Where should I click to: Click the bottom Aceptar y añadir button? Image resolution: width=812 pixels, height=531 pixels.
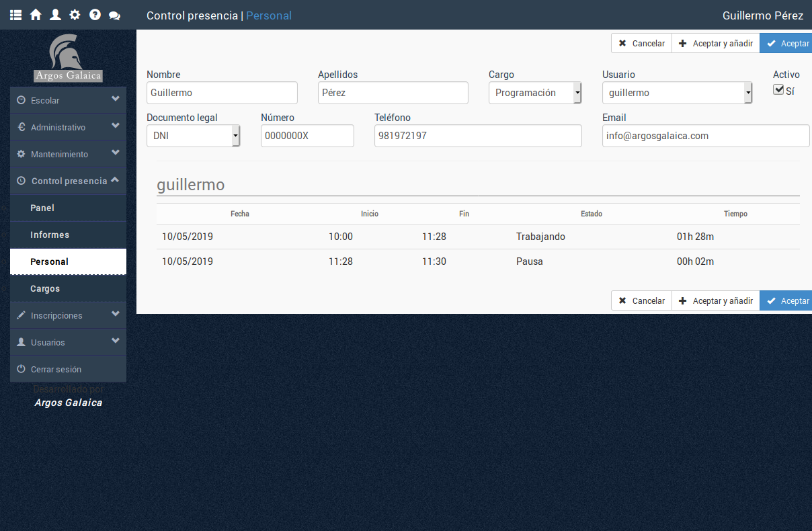coord(715,300)
